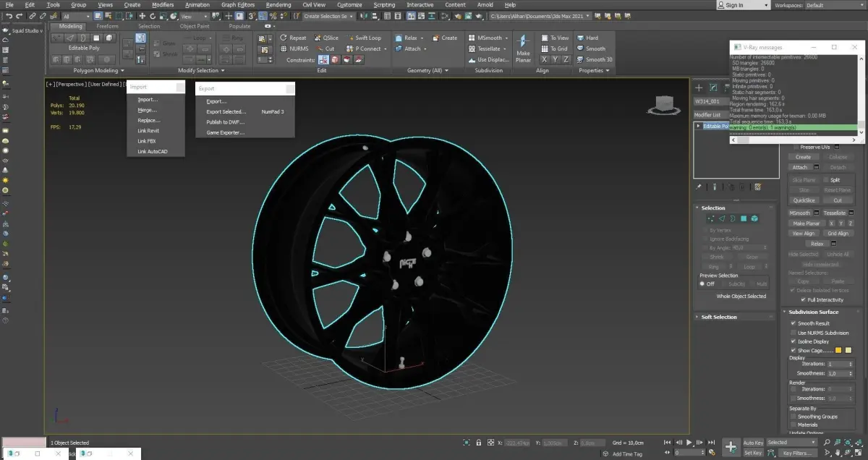The height and width of the screenshot is (460, 868).
Task: Switch to the Object Paint ribbon tab
Action: click(195, 26)
